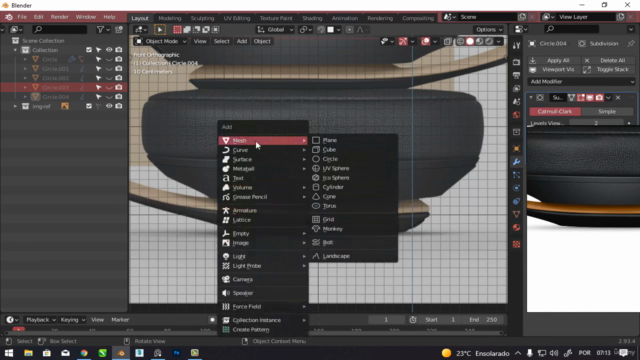The height and width of the screenshot is (360, 640).
Task: Disable render camera for Circle.003
Action: click(119, 87)
